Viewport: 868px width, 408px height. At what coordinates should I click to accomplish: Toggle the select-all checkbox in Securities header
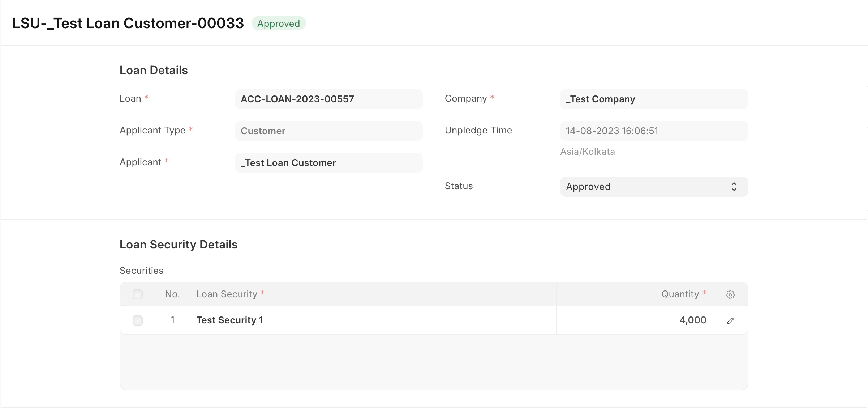[x=138, y=294]
